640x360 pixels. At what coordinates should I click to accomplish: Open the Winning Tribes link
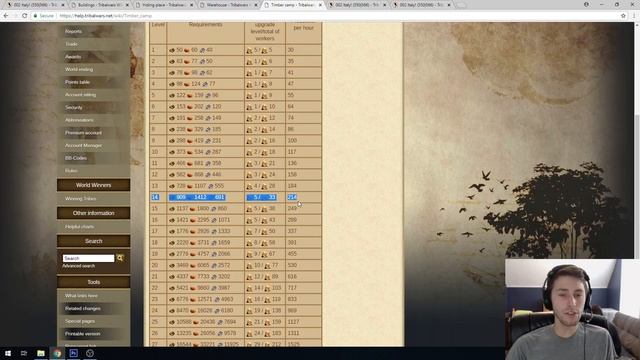[x=80, y=199]
